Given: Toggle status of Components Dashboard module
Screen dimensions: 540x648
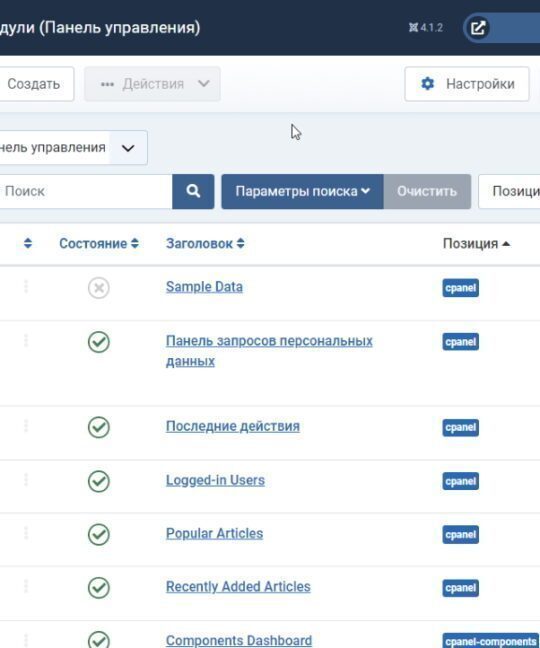Looking at the screenshot, I should (x=99, y=640).
